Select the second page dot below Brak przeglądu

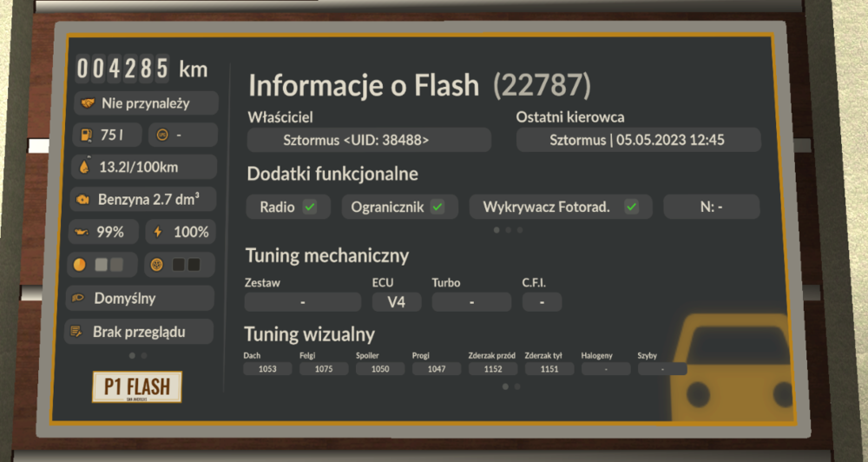pyautogui.click(x=144, y=356)
